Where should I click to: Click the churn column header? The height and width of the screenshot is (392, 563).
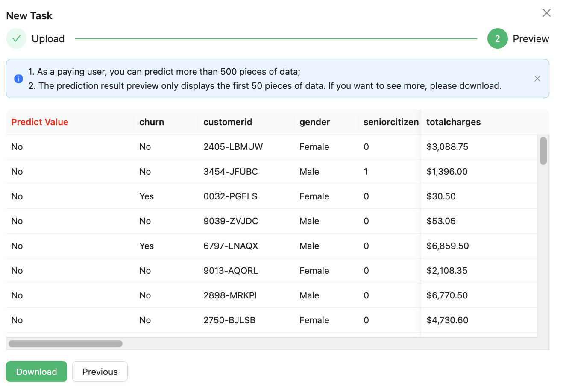(x=152, y=122)
